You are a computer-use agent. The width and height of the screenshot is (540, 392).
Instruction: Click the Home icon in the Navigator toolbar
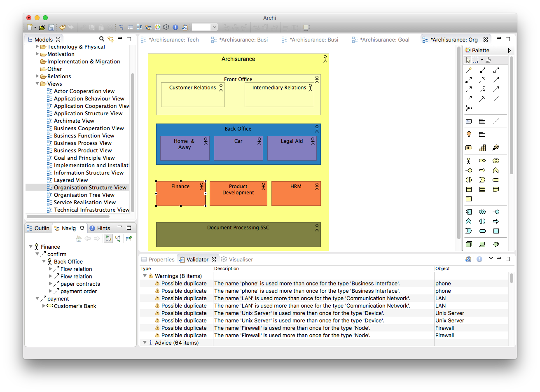pyautogui.click(x=79, y=238)
